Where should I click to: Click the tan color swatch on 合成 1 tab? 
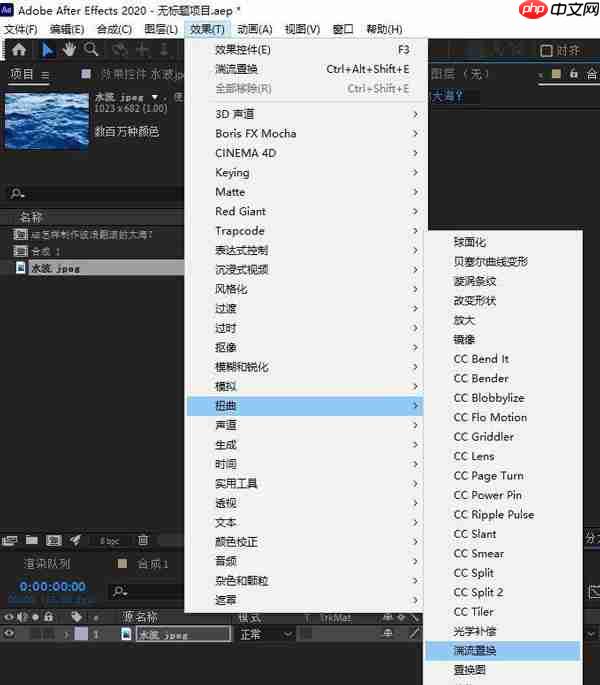coord(122,564)
